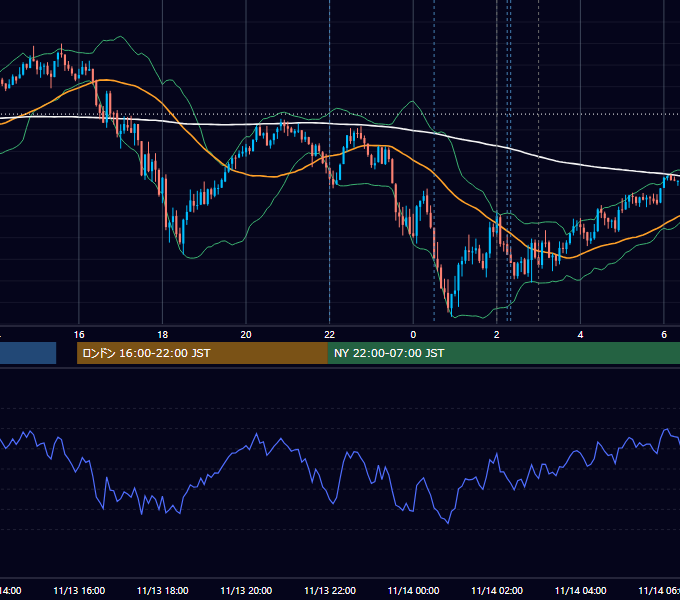Click the ロンドン 16:00-22:00 JST session bar
680x600 pixels.
(x=202, y=353)
